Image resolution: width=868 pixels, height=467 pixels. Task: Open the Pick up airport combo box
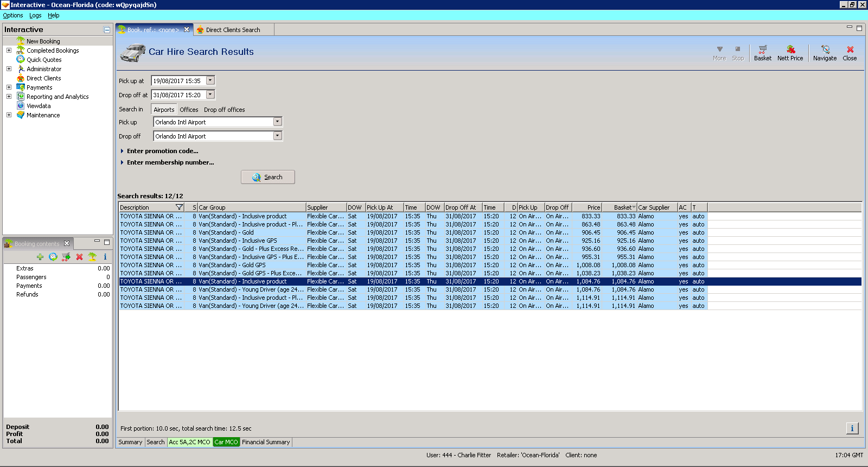click(x=278, y=122)
